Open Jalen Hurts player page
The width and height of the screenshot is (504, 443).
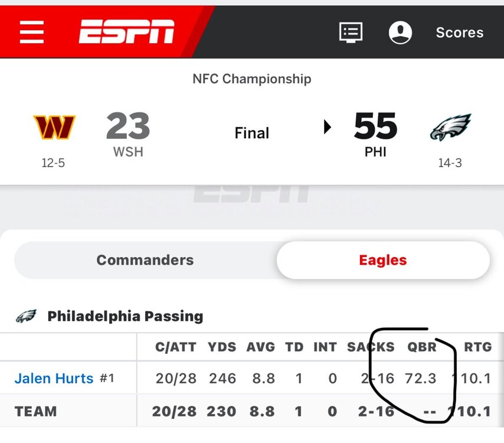[54, 378]
